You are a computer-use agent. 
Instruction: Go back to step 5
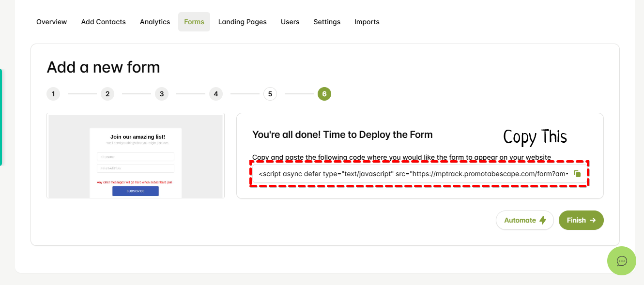coord(270,94)
